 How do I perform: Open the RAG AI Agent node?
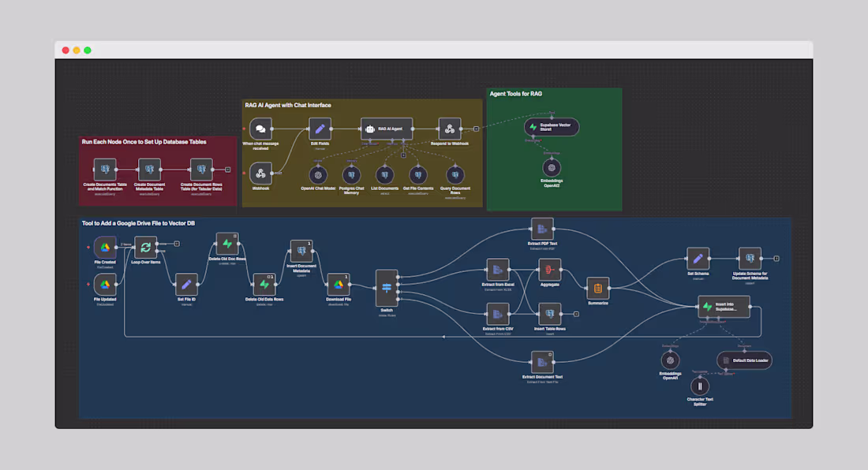click(386, 129)
